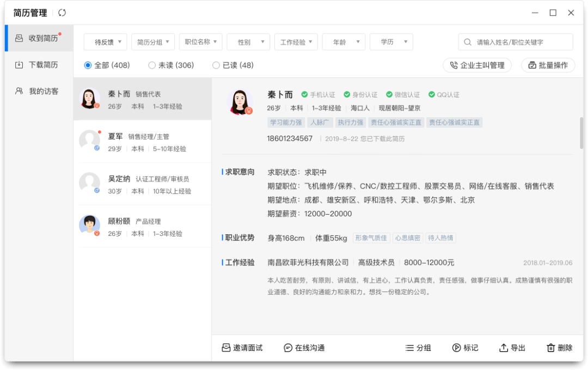
Task: Select 顾粉颐 resume in the list
Action: click(x=143, y=227)
